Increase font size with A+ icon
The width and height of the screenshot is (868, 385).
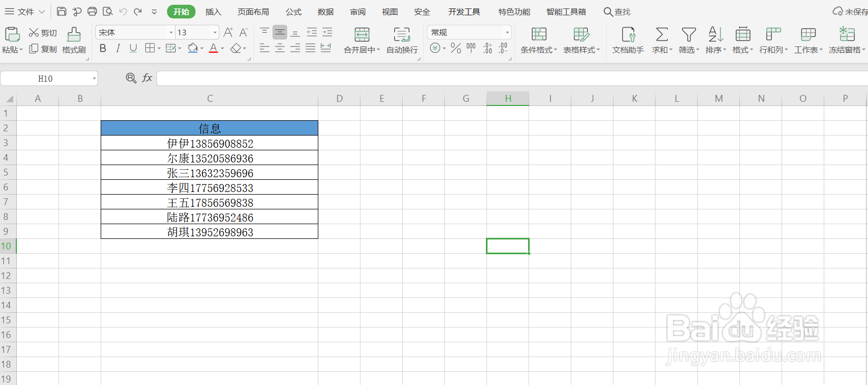click(228, 33)
